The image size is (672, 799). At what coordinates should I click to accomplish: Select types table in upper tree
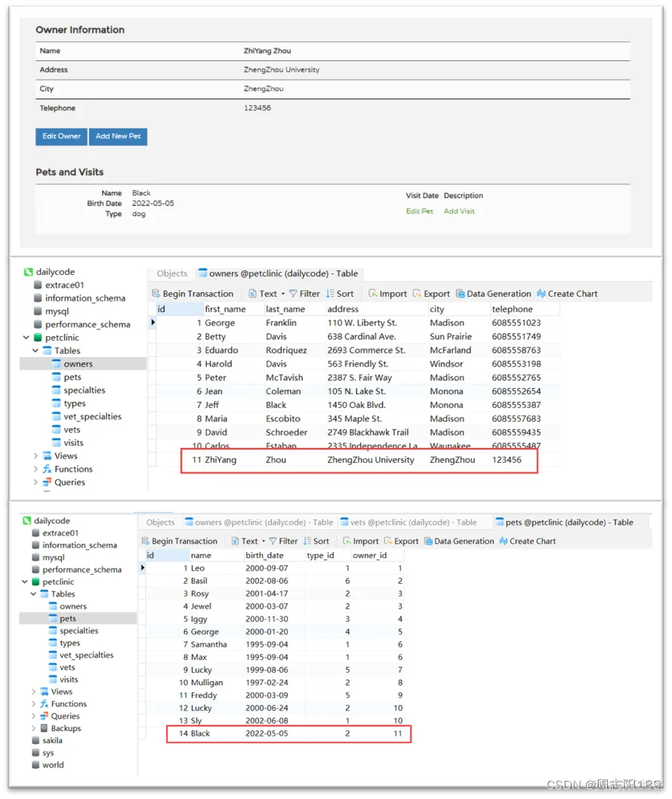pos(69,403)
